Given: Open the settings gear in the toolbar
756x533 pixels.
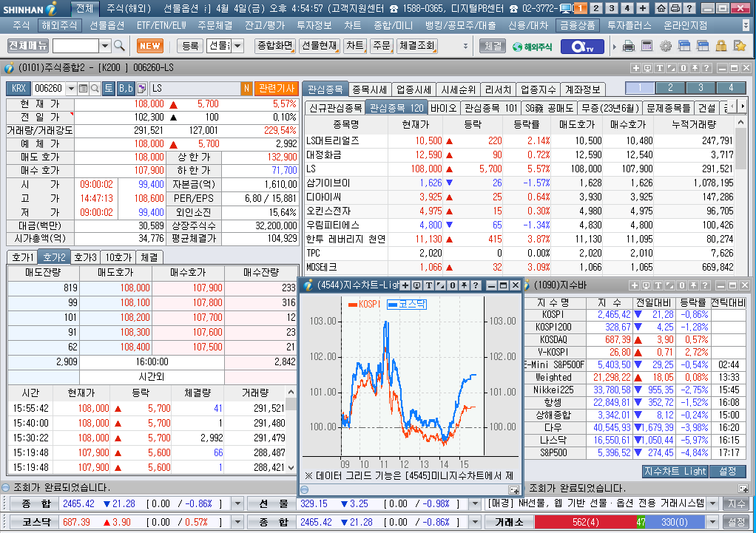Looking at the screenshot, I should tap(665, 47).
